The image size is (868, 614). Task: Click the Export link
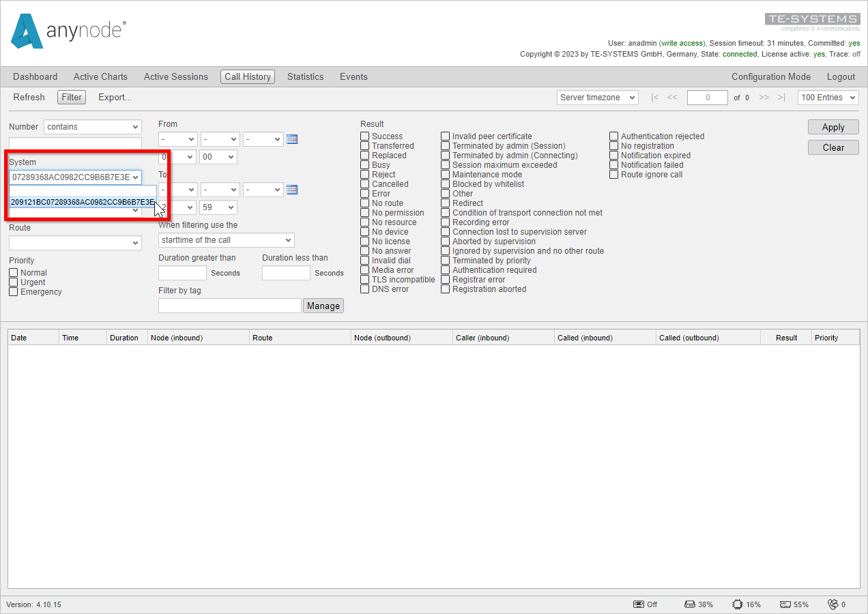tap(115, 98)
